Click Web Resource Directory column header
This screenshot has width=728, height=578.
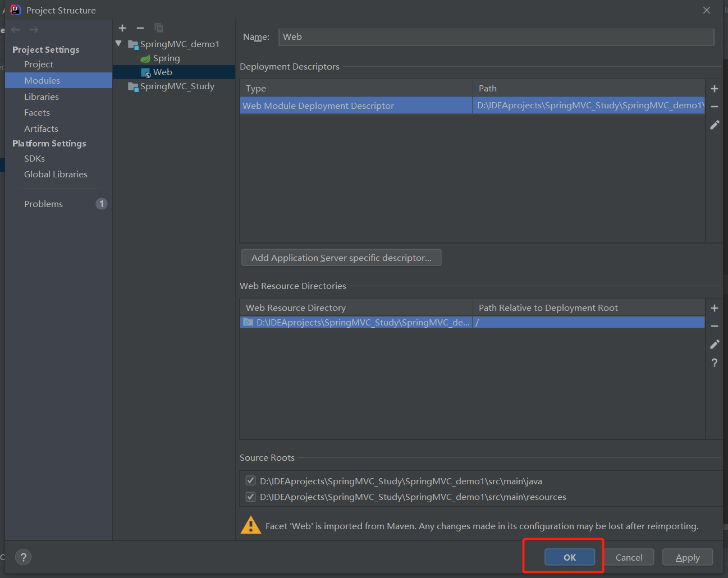click(356, 308)
